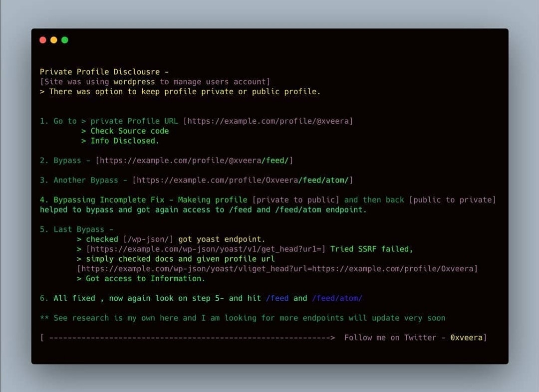Click the "3. Another Bypass -" label
Screen dimensions: 539x392
pos(83,180)
